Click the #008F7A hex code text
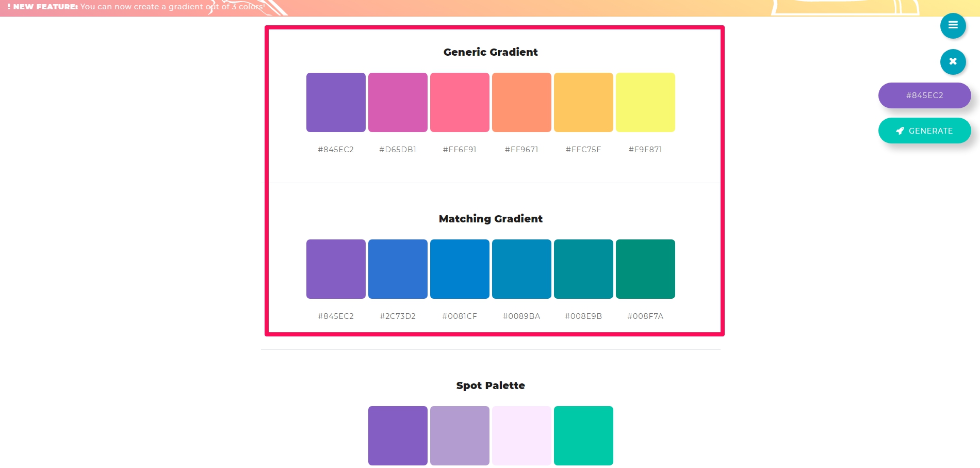 tap(645, 316)
